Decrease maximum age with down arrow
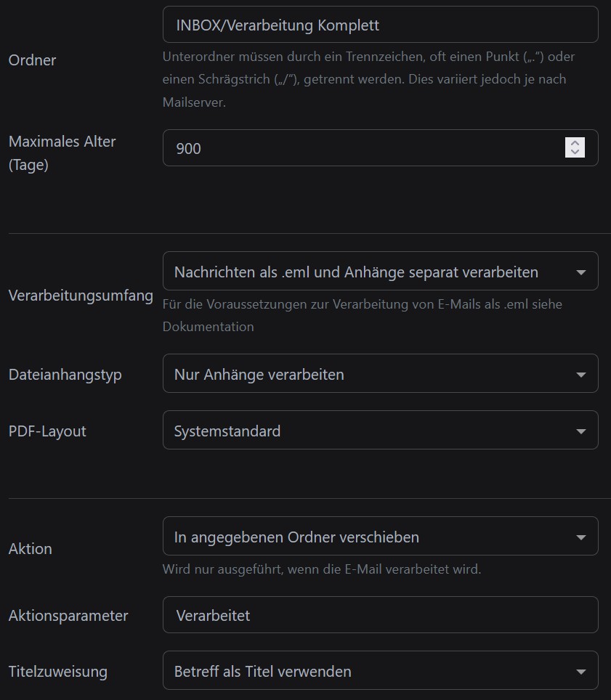 click(x=575, y=153)
